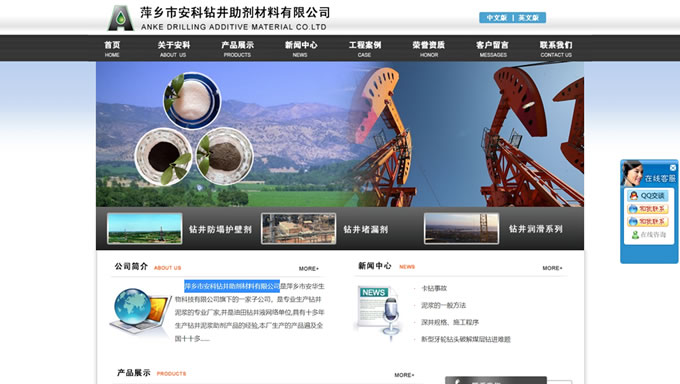Click the brown powder sample circle
This screenshot has height=384, width=680.
[225, 156]
